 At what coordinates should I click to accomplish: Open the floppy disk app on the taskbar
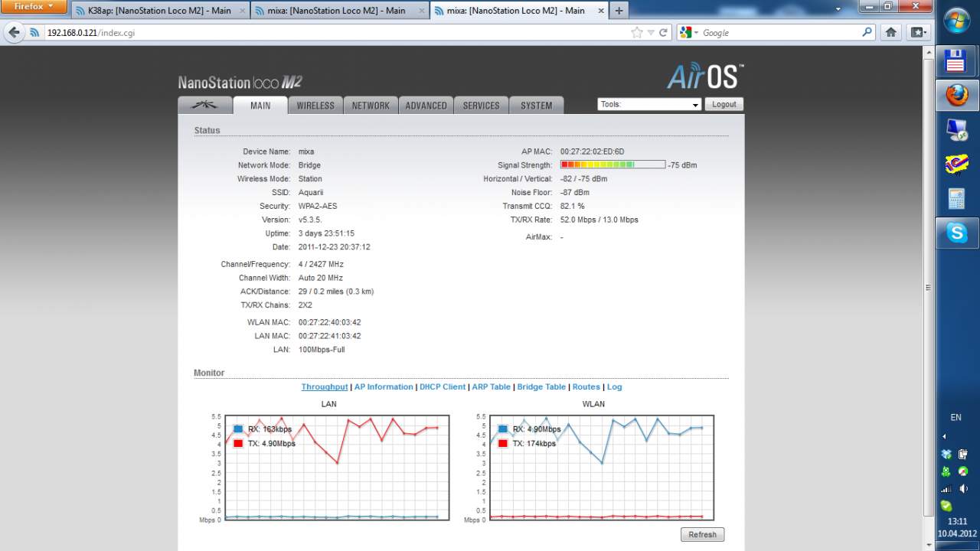point(956,61)
